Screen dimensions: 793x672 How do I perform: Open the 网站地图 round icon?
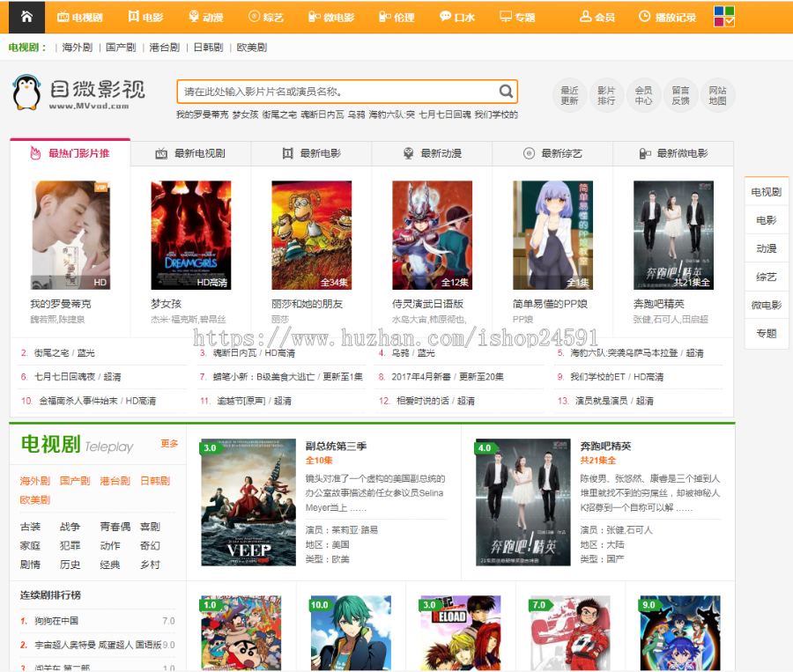click(x=717, y=95)
